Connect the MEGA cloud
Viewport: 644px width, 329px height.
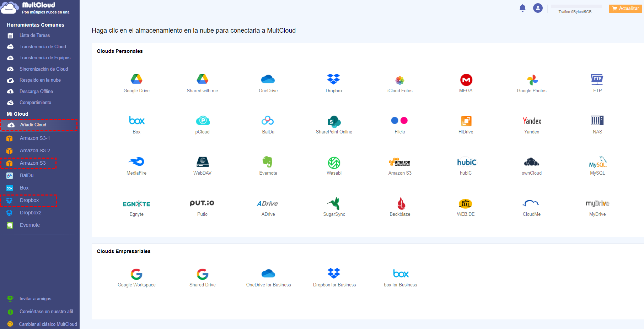[466, 83]
